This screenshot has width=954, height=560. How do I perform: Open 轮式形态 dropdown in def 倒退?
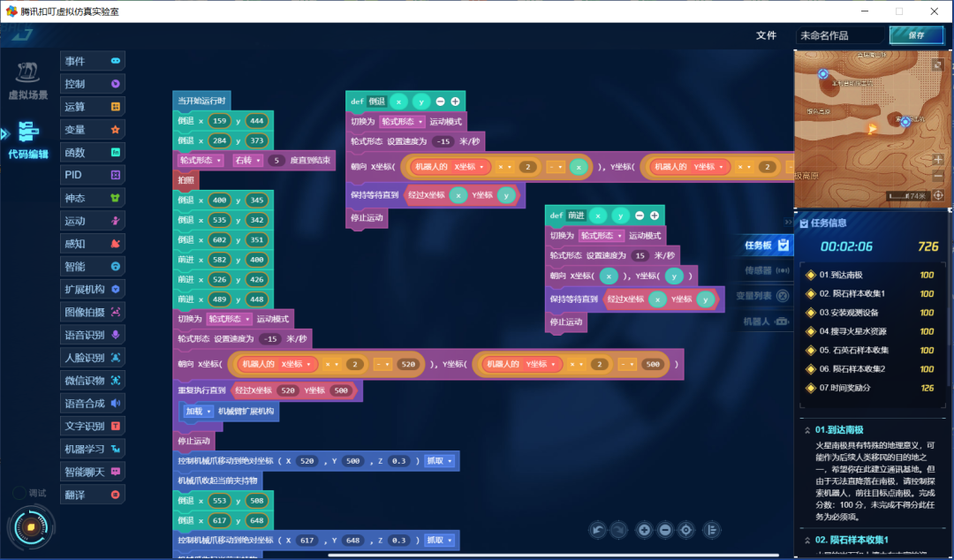(x=402, y=122)
